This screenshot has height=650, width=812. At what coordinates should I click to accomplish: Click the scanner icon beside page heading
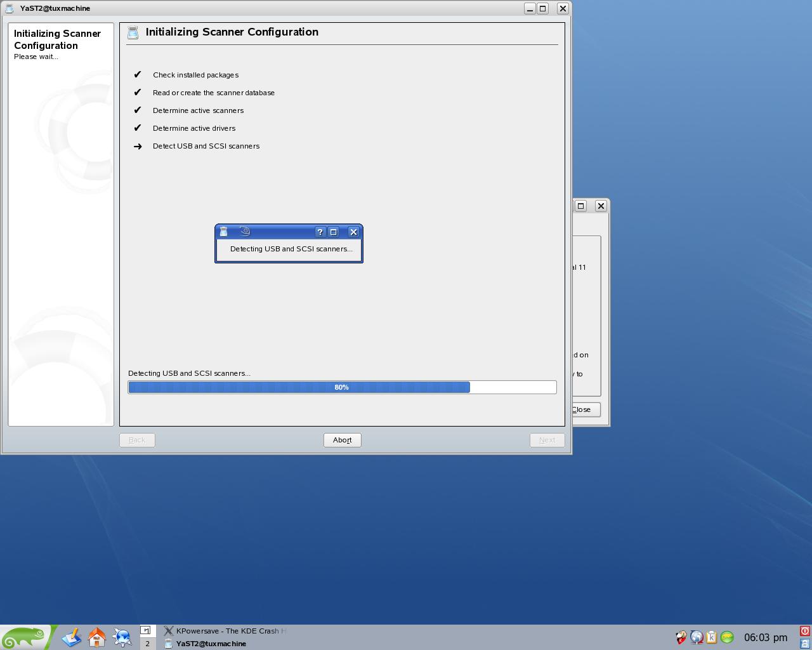point(133,32)
